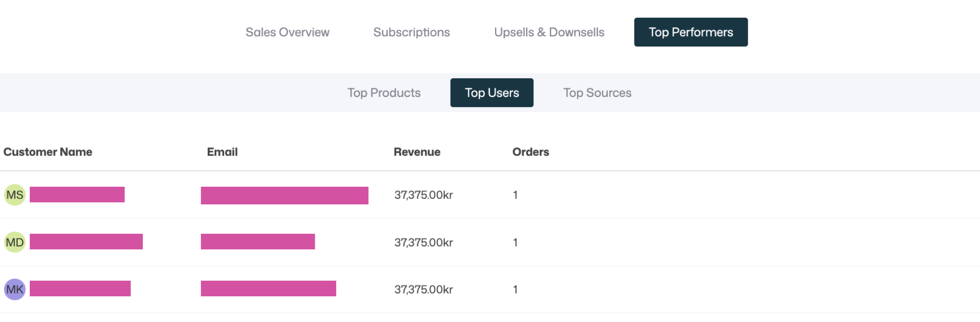
Task: Open the redacted name beside MS avatar
Action: point(77,194)
